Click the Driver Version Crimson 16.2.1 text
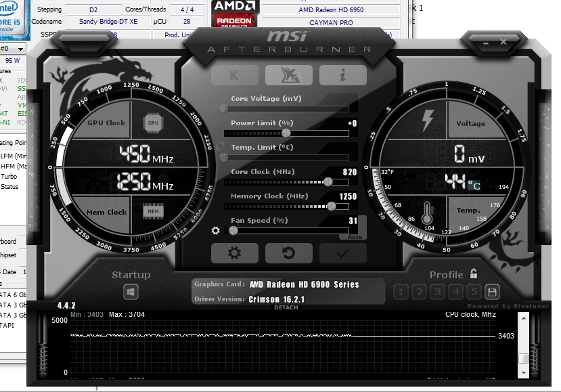 pyautogui.click(x=276, y=299)
